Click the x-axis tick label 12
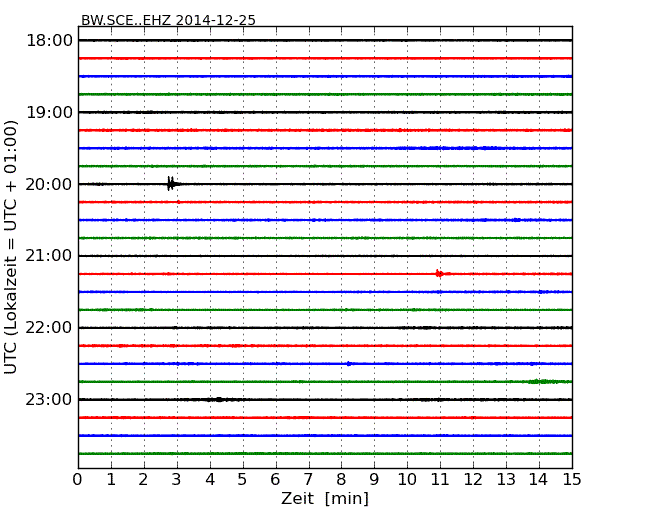 tap(473, 479)
